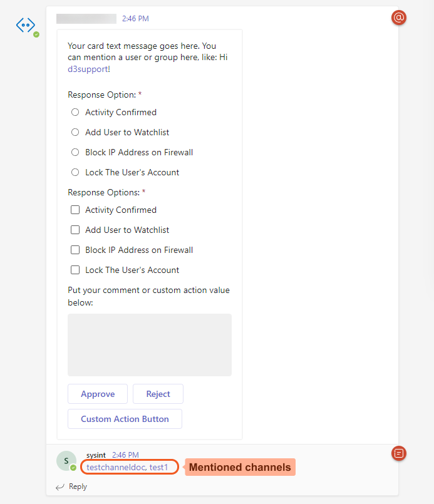Enable Add User to Watchlist checkbox

[x=75, y=230]
